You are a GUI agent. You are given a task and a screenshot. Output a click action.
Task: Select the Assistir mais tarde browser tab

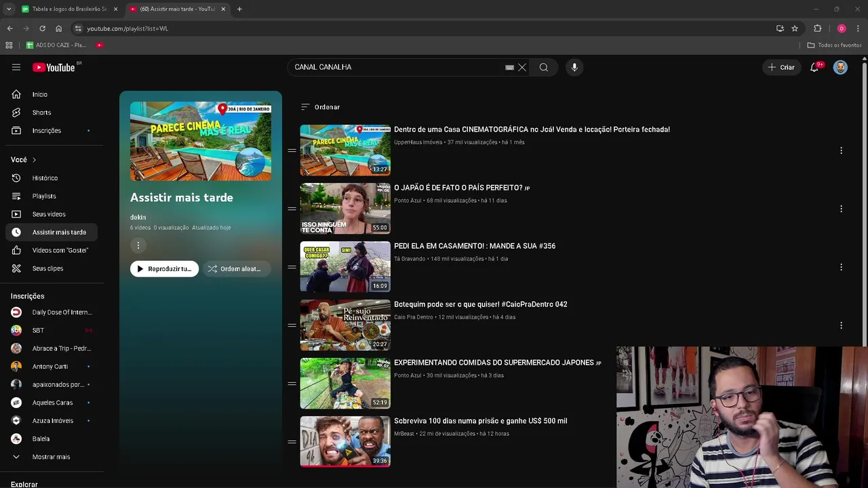tap(178, 9)
